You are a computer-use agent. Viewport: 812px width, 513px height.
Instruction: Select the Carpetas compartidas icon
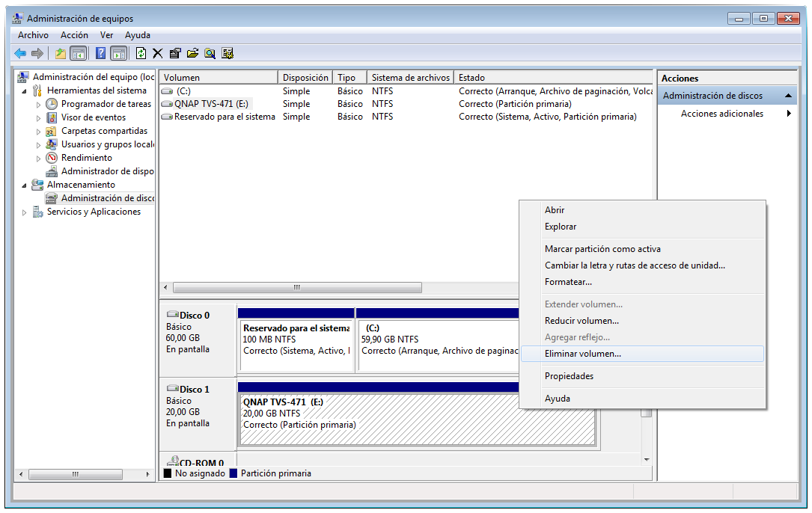[52, 131]
